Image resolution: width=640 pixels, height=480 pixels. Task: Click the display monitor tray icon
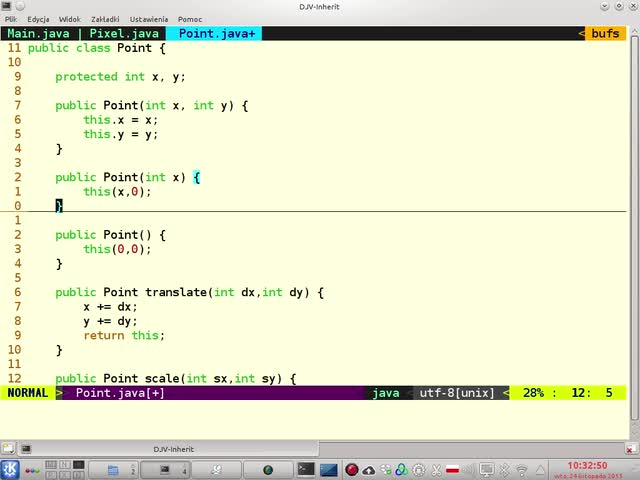tap(487, 470)
